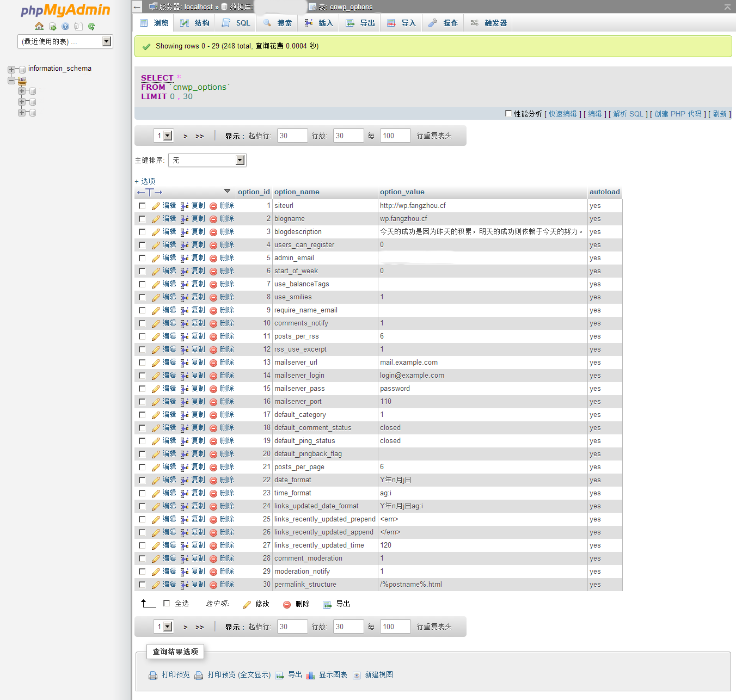Click the green reload navigation icon
Image resolution: width=736 pixels, height=700 pixels.
pyautogui.click(x=91, y=26)
